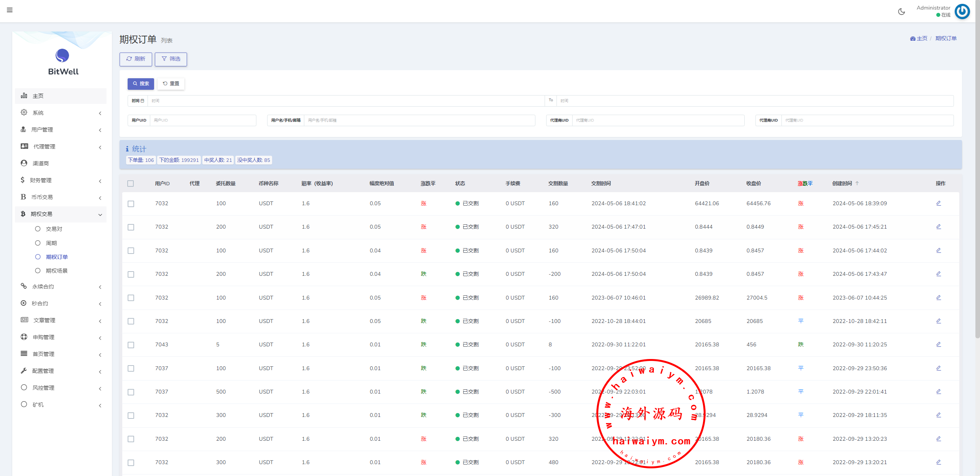Open the 期权场景 submenu item

click(56, 271)
